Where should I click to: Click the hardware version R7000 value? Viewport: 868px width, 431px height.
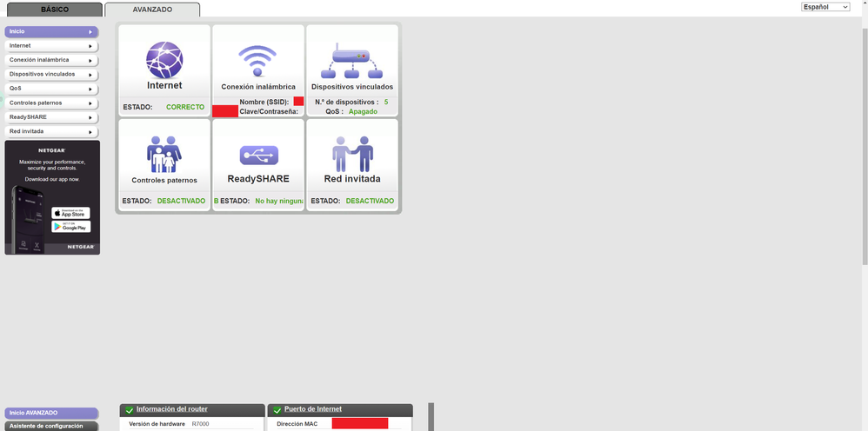click(200, 424)
